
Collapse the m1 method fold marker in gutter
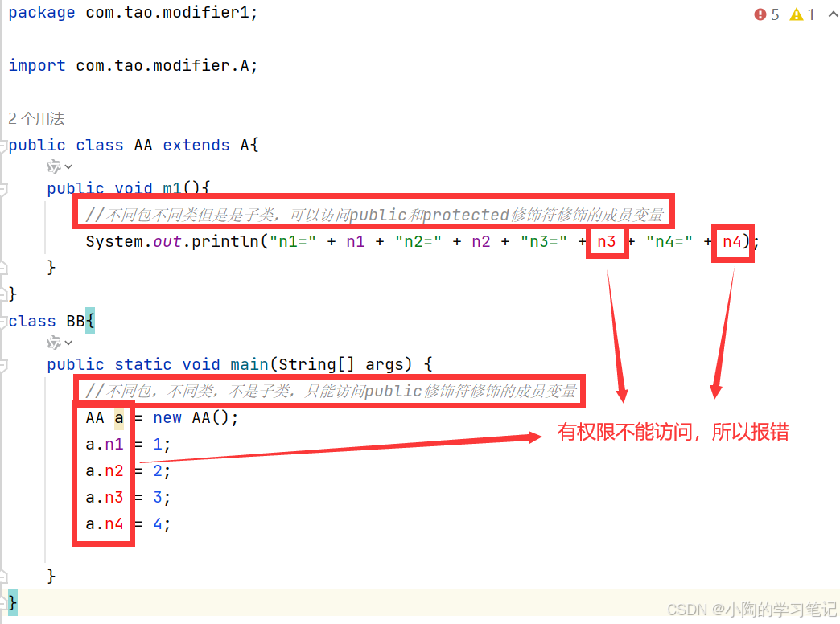tap(3, 188)
